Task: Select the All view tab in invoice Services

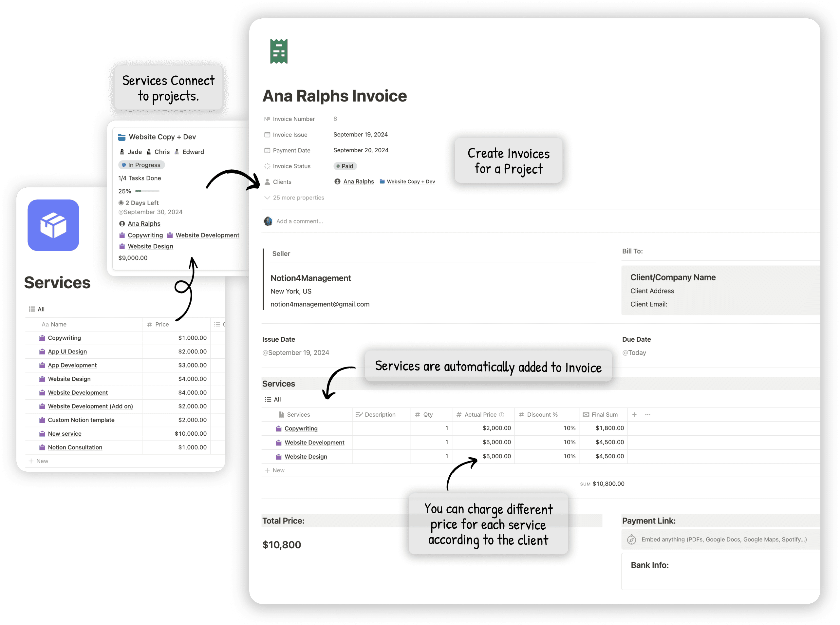Action: tap(273, 399)
